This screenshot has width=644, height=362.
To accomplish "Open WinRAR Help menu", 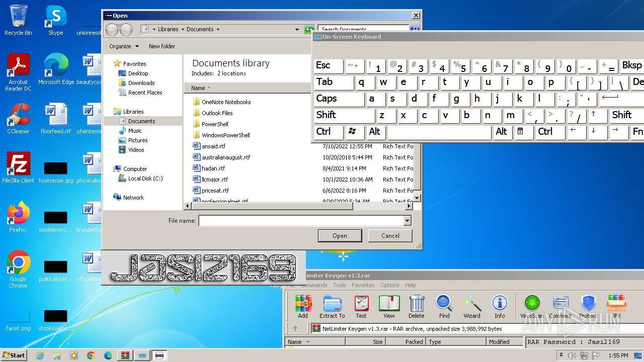I will pyautogui.click(x=411, y=285).
